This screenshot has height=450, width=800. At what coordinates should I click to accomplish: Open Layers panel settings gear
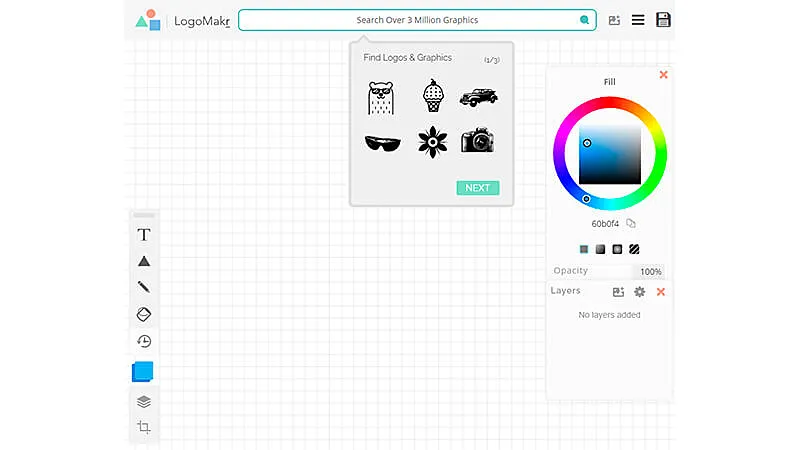[640, 292]
